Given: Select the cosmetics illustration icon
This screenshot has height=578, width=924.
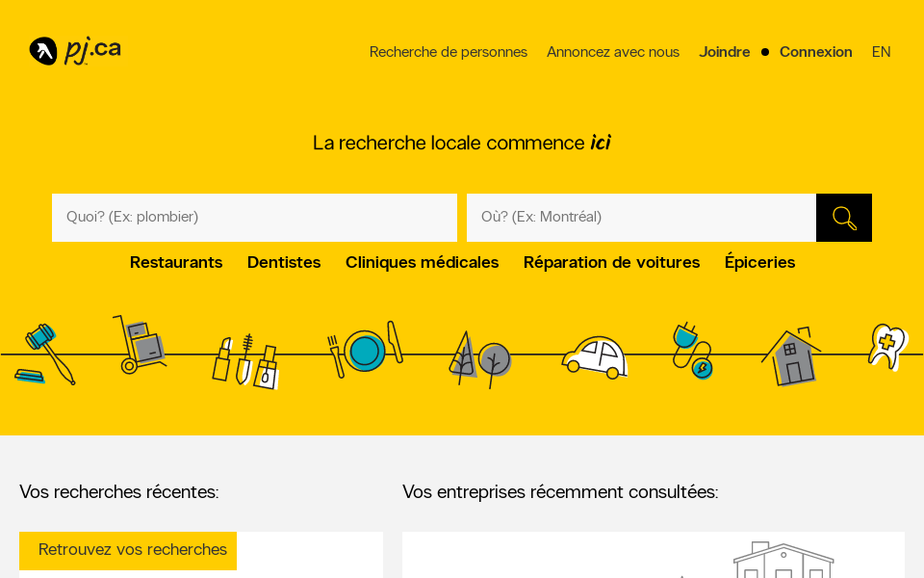Looking at the screenshot, I should click(245, 356).
